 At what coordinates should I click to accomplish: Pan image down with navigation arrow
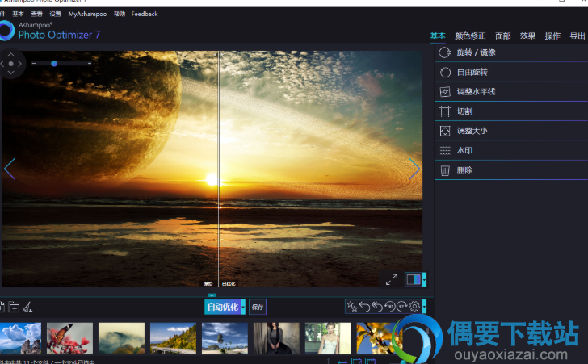[x=10, y=73]
